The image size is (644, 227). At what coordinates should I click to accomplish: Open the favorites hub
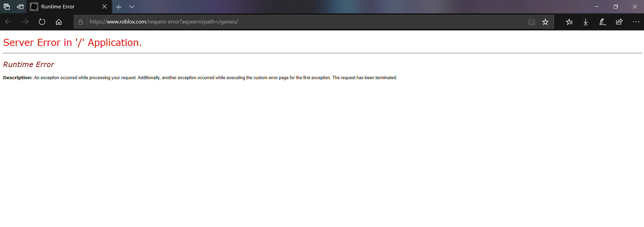pos(569,22)
